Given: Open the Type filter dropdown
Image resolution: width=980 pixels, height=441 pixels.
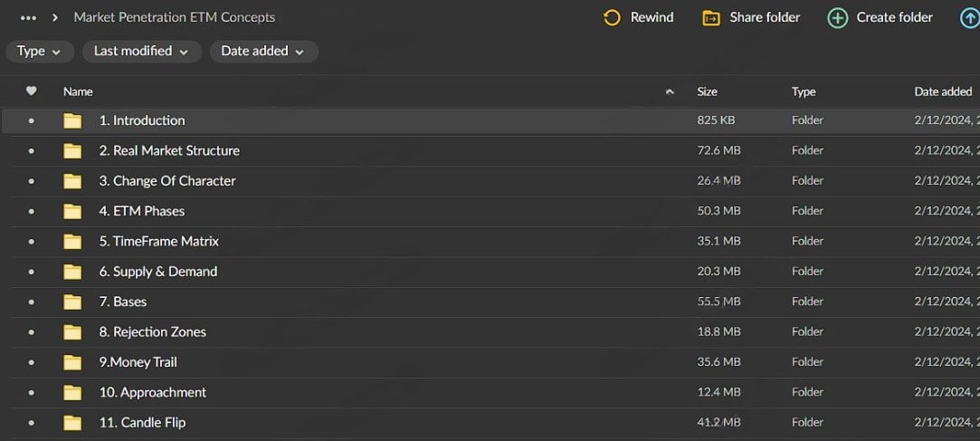Looking at the screenshot, I should (x=40, y=52).
